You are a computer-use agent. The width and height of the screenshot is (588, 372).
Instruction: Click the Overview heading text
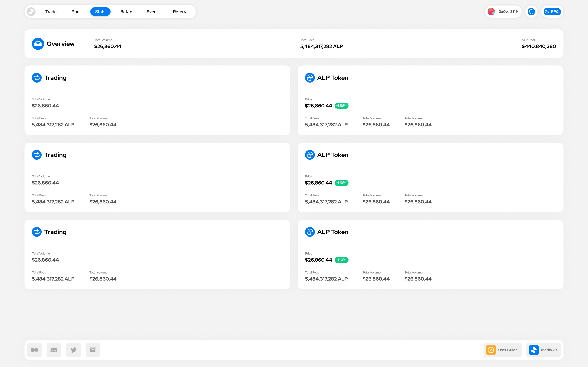[x=60, y=44]
